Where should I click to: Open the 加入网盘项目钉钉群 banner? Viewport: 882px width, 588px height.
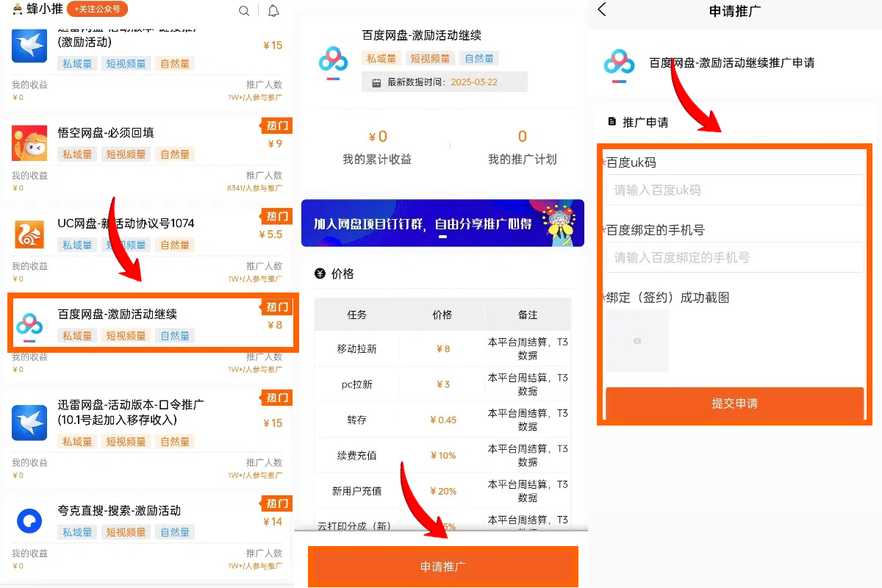[442, 223]
